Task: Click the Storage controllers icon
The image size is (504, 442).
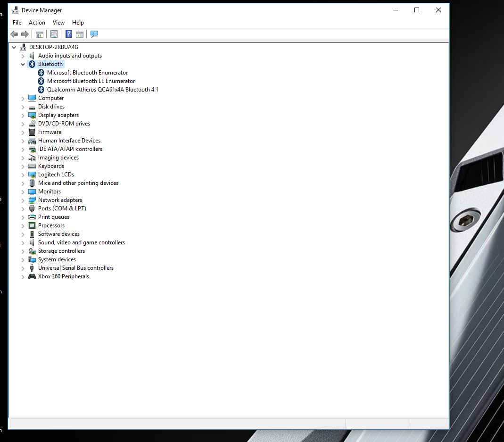Action: point(32,251)
